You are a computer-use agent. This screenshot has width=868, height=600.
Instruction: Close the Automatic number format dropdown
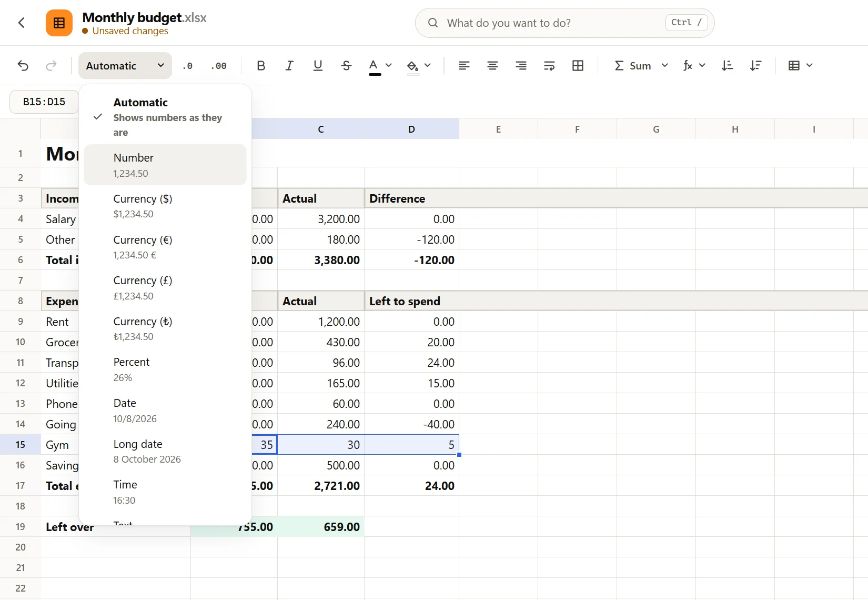(125, 66)
